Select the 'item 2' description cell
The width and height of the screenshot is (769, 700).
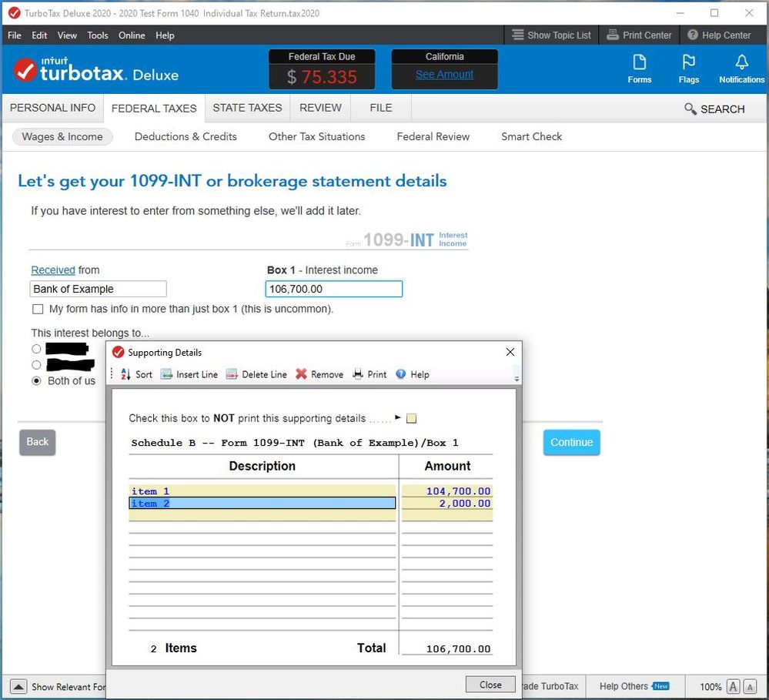(x=262, y=504)
